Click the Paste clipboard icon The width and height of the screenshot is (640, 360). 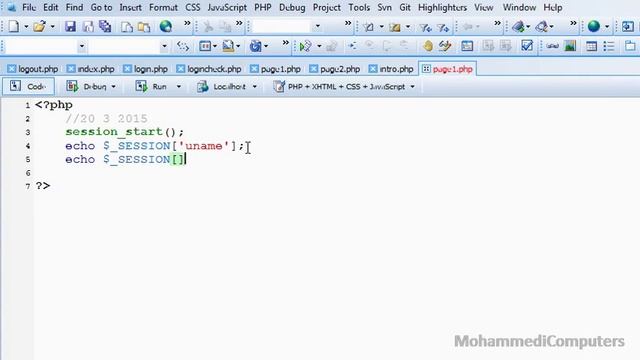pos(144,27)
